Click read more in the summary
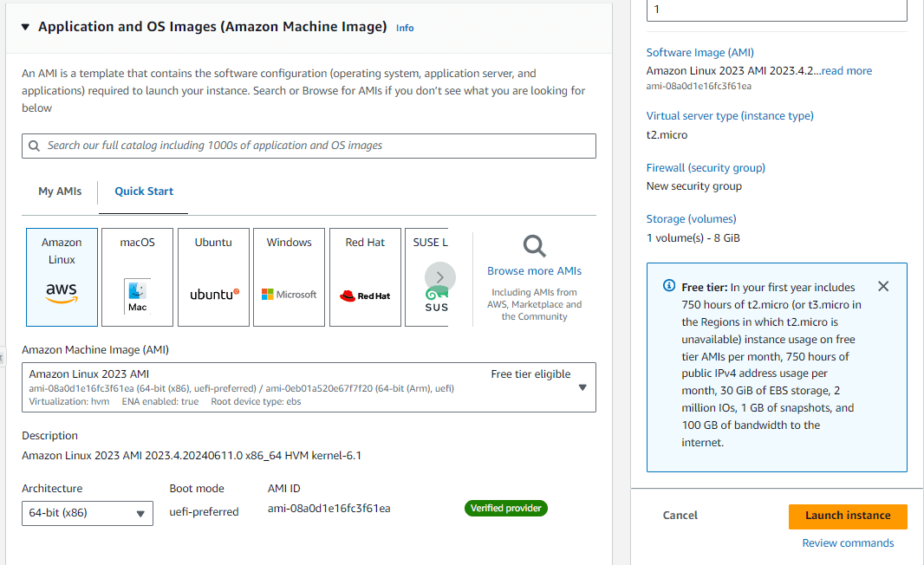Image resolution: width=924 pixels, height=565 pixels. (x=847, y=71)
